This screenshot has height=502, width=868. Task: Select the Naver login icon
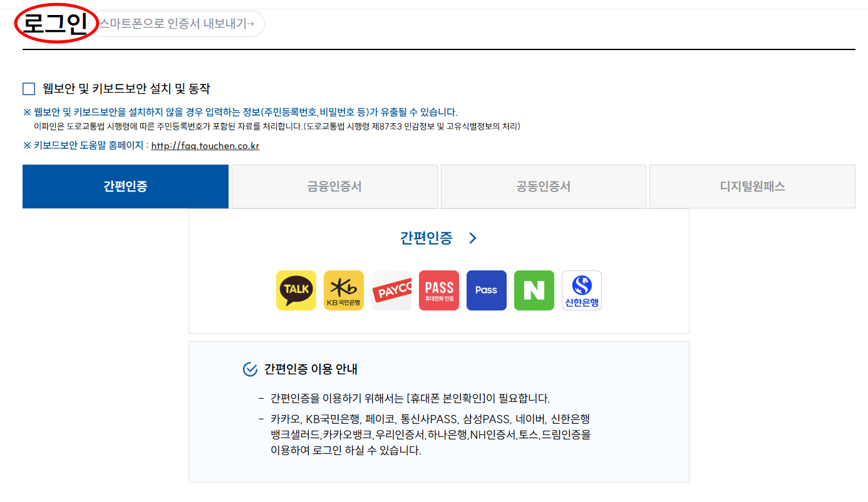click(x=534, y=290)
